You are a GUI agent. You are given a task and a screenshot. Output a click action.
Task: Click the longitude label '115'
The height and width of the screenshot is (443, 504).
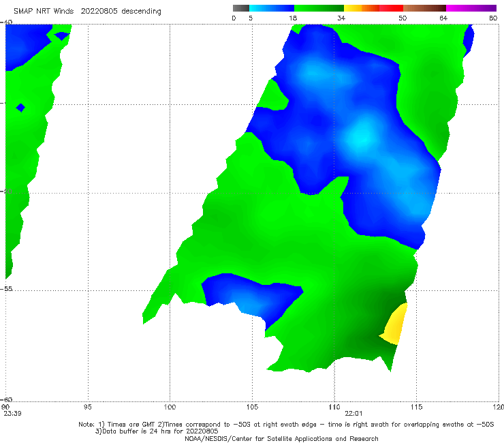416,407
